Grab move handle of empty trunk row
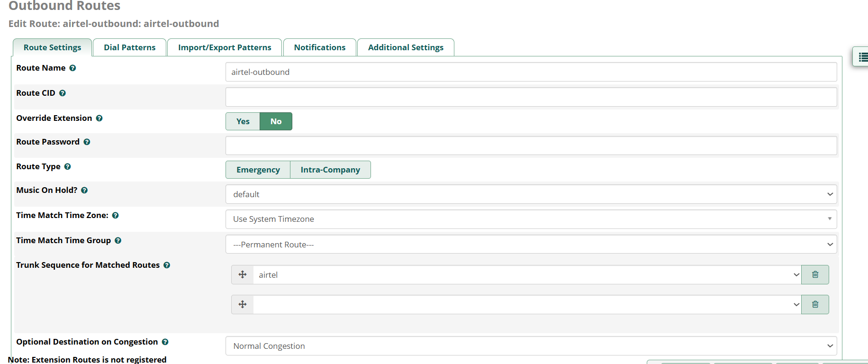The image size is (868, 364). point(243,305)
